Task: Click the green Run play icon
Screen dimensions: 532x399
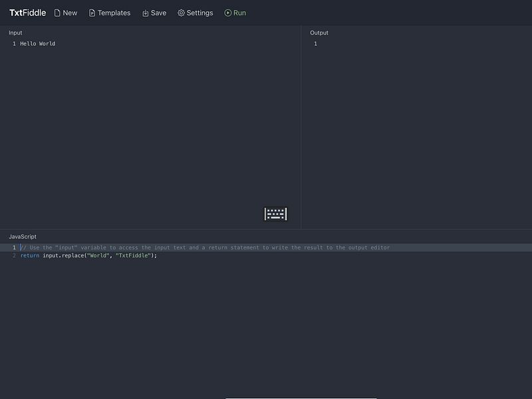Action: pos(228,13)
